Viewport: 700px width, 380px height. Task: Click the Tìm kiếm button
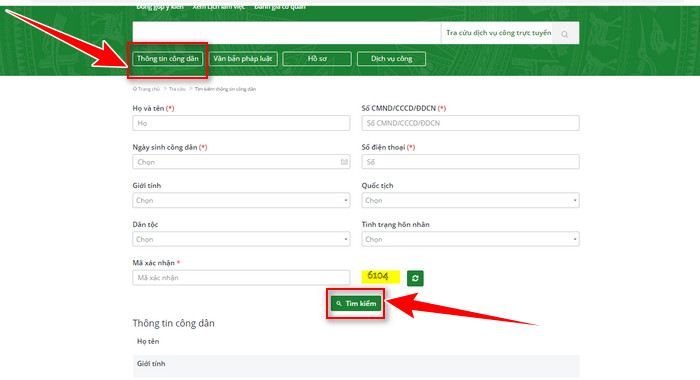[356, 303]
